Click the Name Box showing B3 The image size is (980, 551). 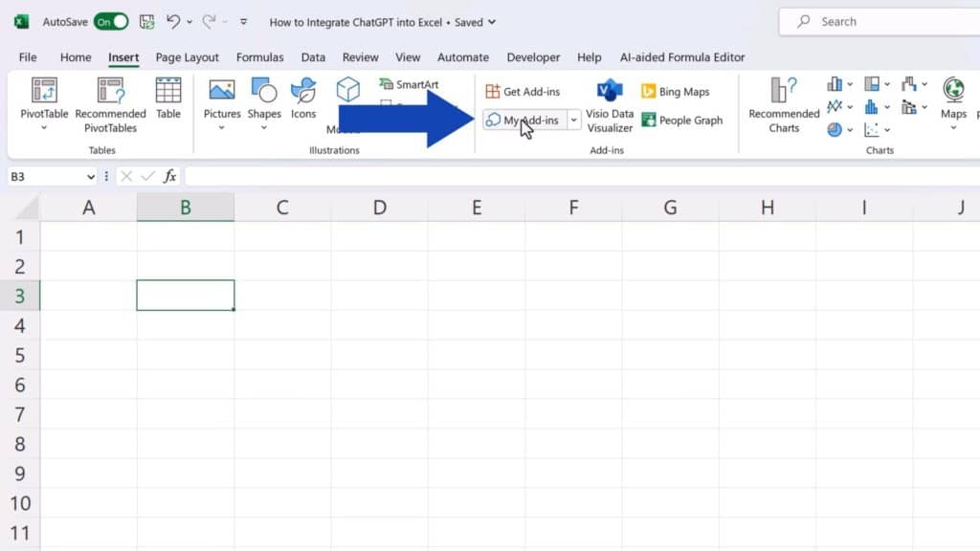(x=47, y=177)
